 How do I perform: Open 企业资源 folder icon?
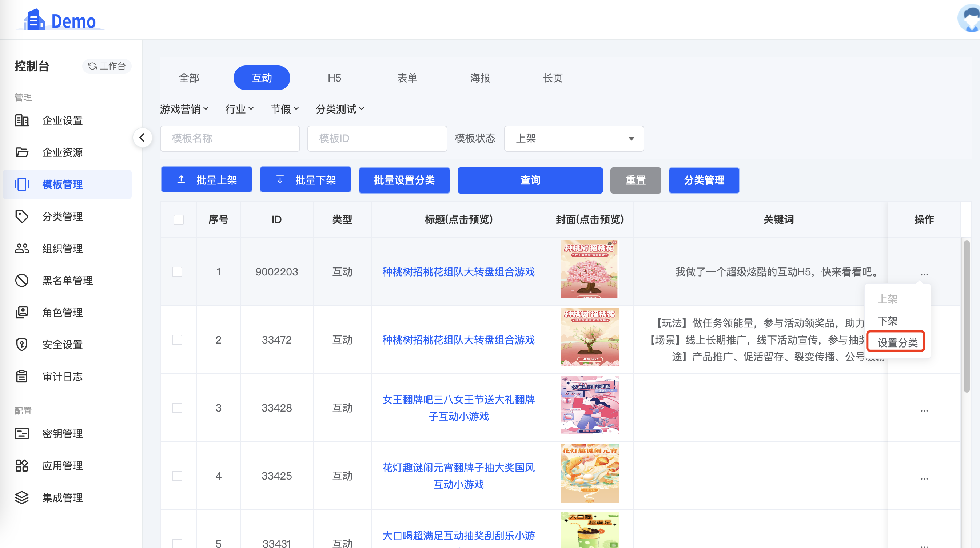[22, 152]
